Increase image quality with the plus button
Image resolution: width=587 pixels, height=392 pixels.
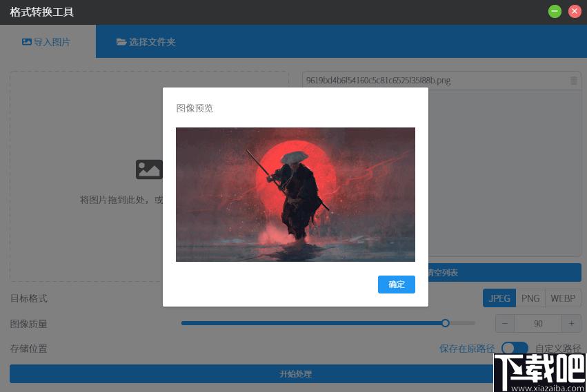click(x=571, y=324)
